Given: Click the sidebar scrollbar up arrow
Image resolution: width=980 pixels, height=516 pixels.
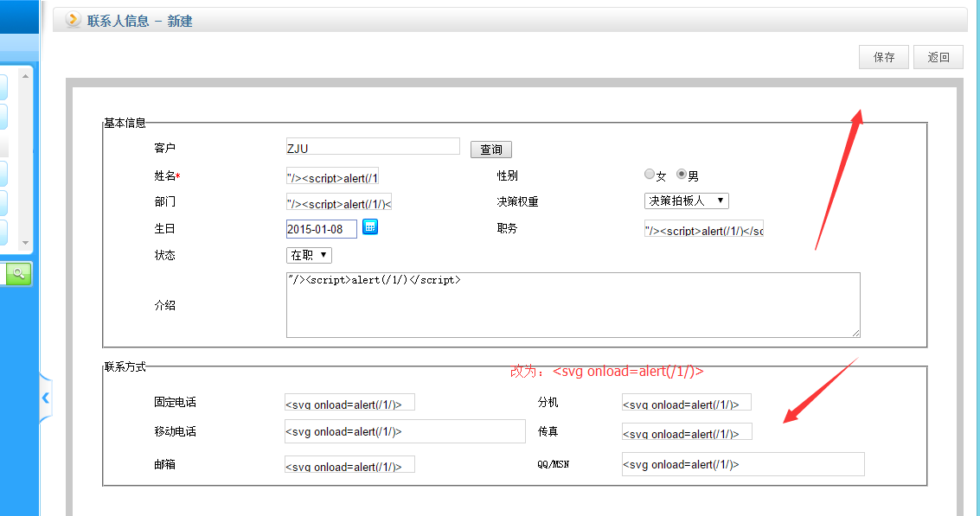Looking at the screenshot, I should click(x=25, y=75).
